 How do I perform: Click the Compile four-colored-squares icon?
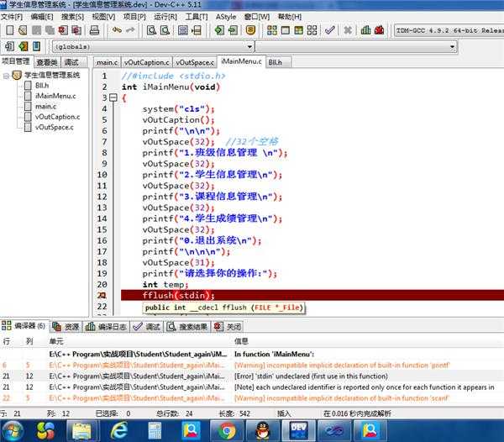pos(272,30)
